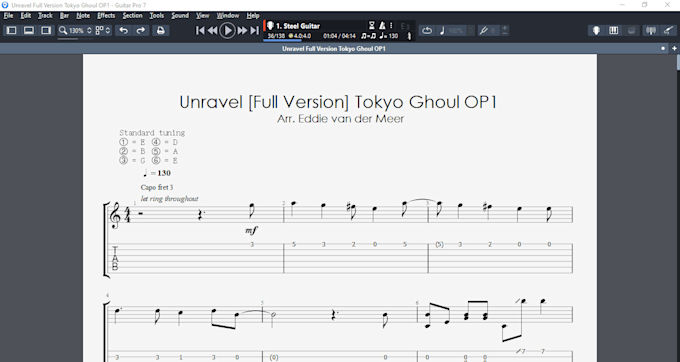Click the Capo fret 3 text

(x=157, y=187)
